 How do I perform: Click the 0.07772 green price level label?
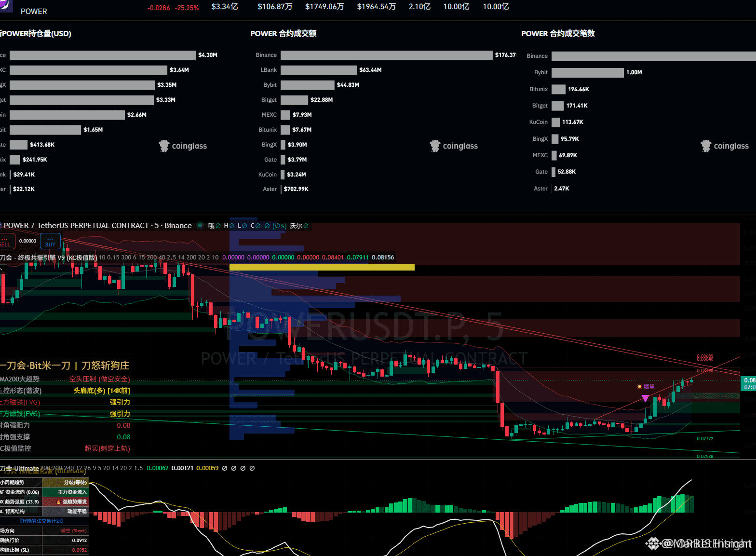pos(705,438)
